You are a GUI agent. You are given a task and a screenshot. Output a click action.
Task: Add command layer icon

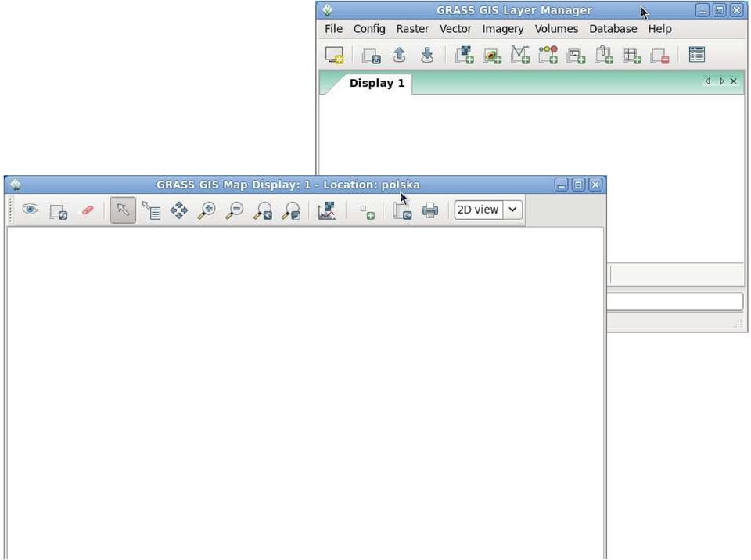click(576, 55)
